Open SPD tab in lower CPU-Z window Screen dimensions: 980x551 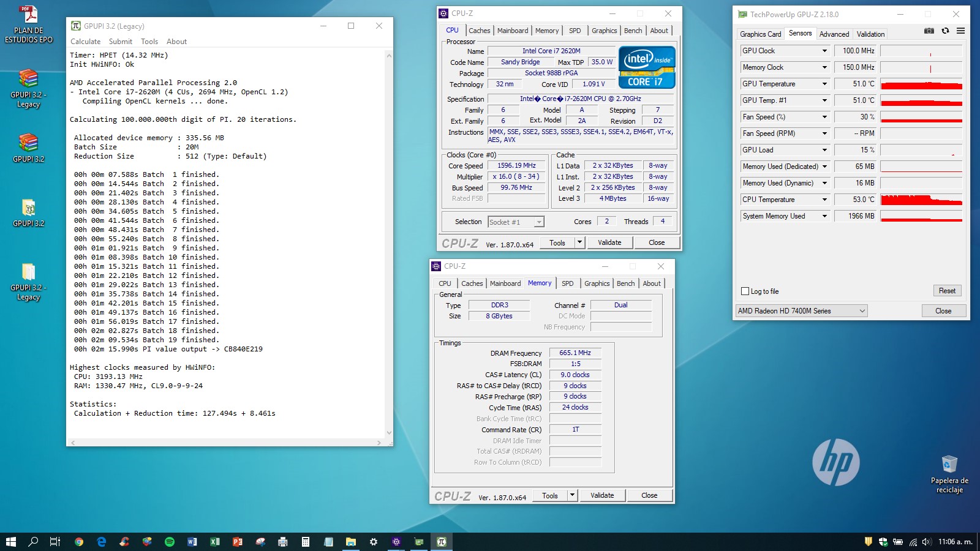568,283
